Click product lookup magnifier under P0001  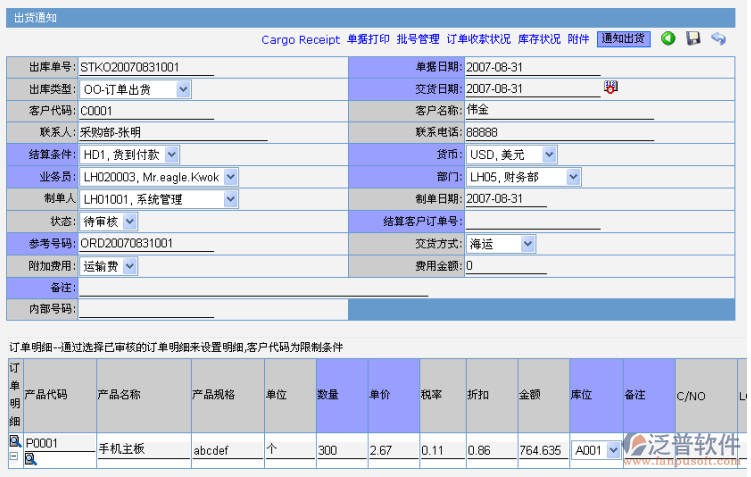click(30, 459)
